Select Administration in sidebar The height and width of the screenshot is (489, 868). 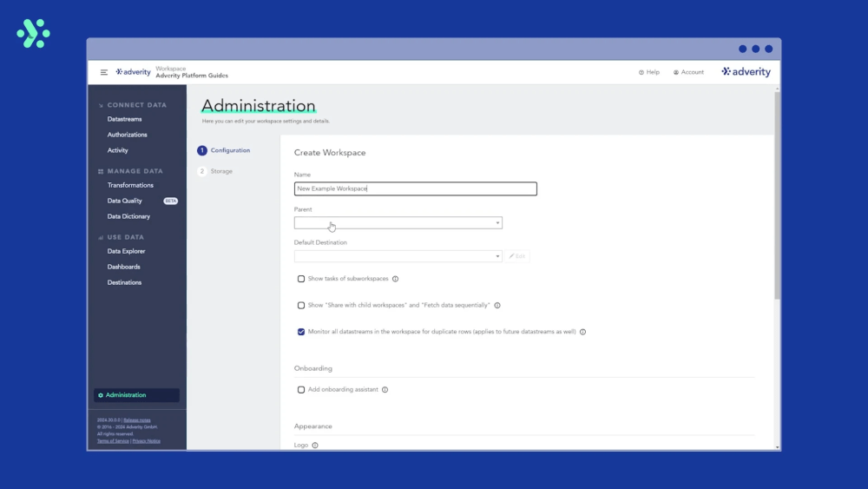coord(136,395)
